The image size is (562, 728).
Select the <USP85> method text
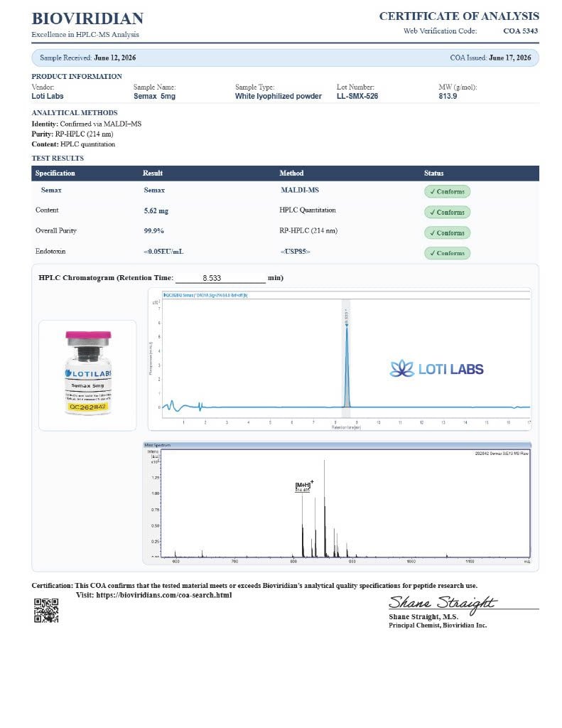pos(295,252)
